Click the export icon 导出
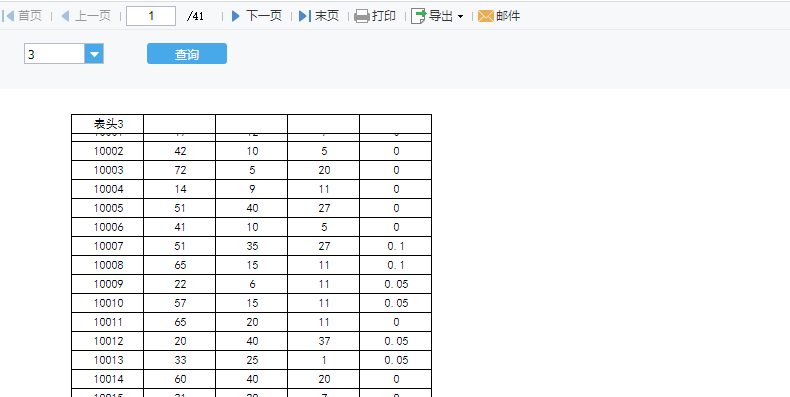The width and height of the screenshot is (790, 397). 419,16
